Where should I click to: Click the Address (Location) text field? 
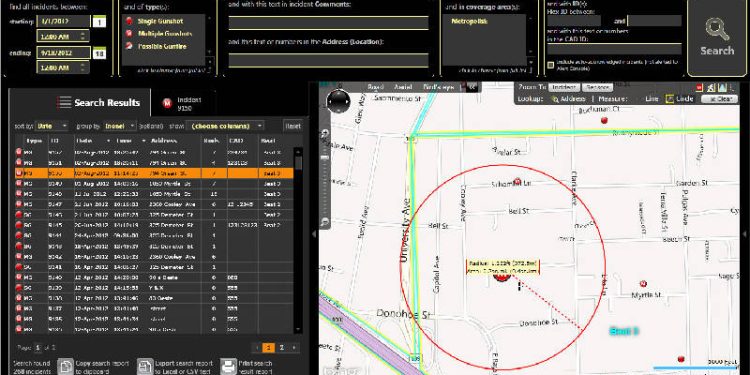(328, 60)
